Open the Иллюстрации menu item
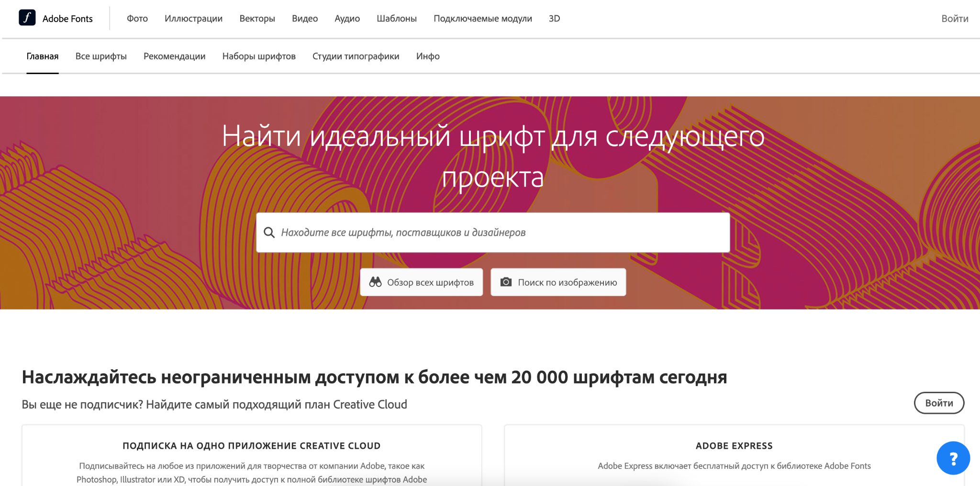The height and width of the screenshot is (486, 980). coord(193,19)
